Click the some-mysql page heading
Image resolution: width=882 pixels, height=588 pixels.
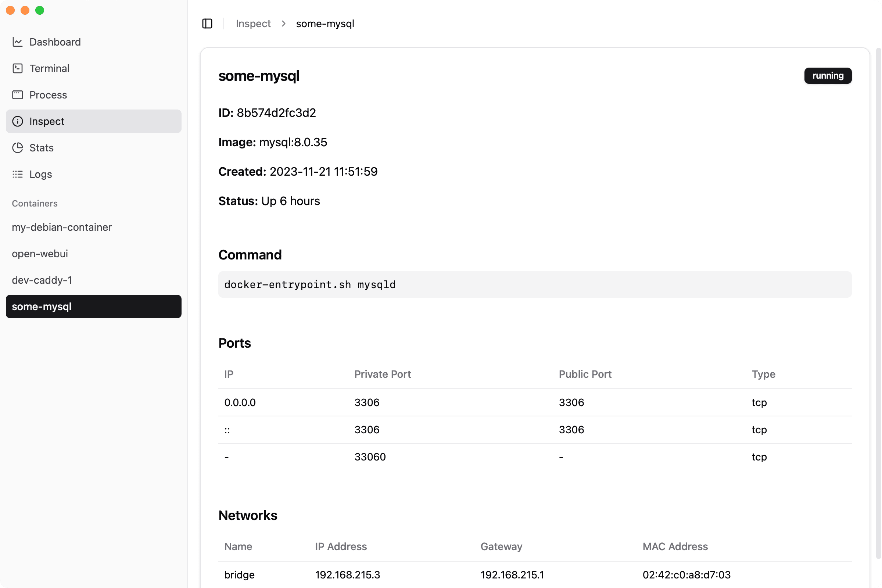point(259,76)
